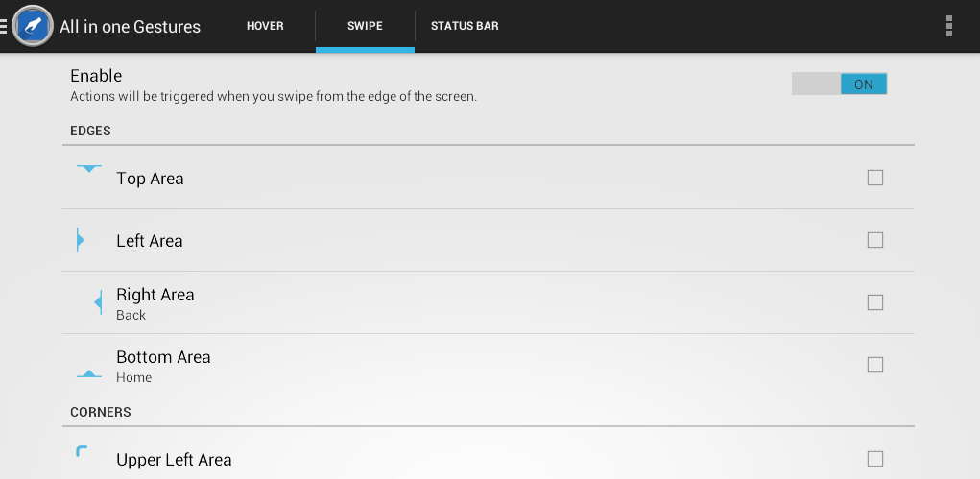Switch to the Hover tab
980x479 pixels.
click(x=265, y=26)
